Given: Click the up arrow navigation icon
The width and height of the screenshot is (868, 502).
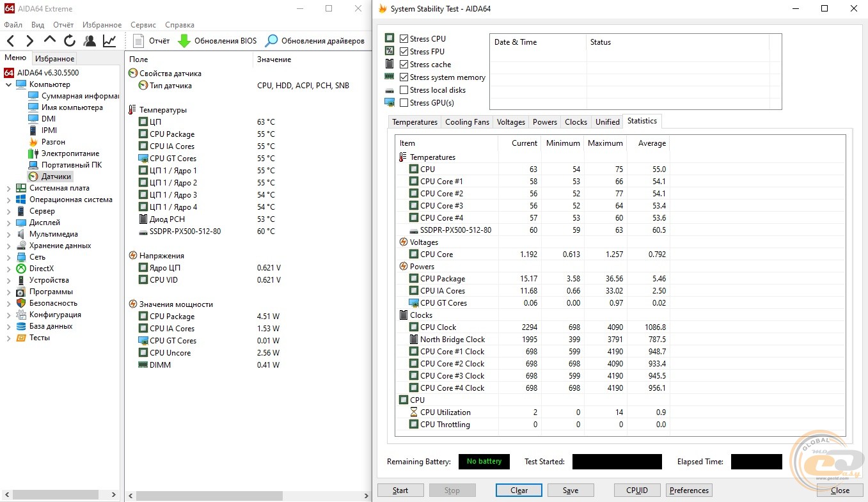Looking at the screenshot, I should click(x=50, y=40).
